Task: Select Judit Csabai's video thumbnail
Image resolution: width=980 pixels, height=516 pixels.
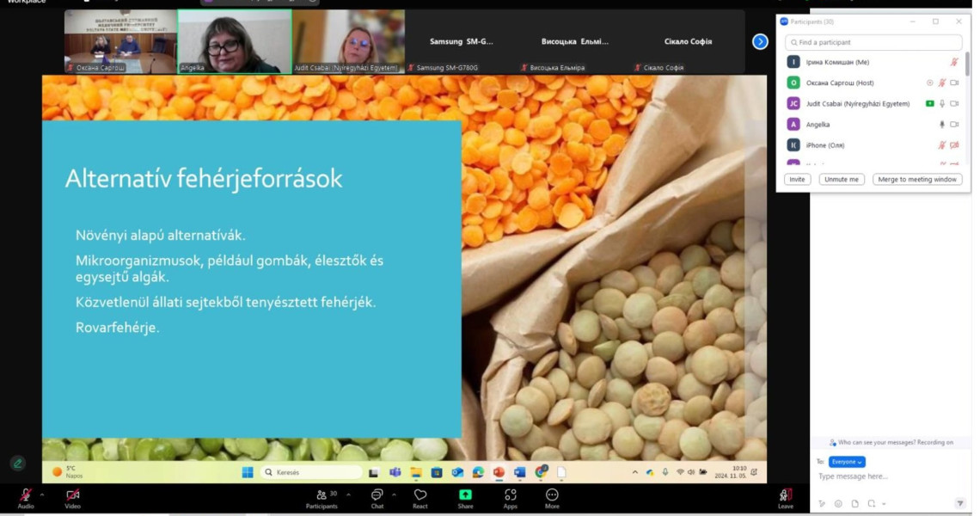Action: (x=349, y=41)
